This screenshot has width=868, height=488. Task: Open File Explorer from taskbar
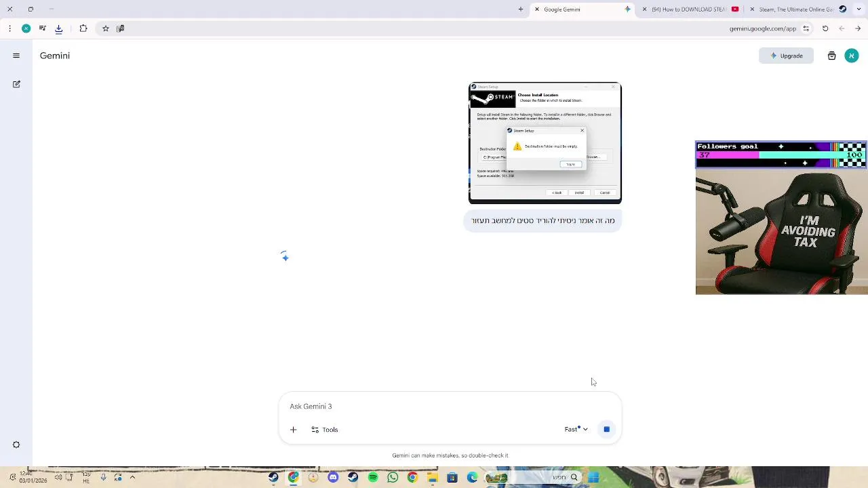[433, 478]
